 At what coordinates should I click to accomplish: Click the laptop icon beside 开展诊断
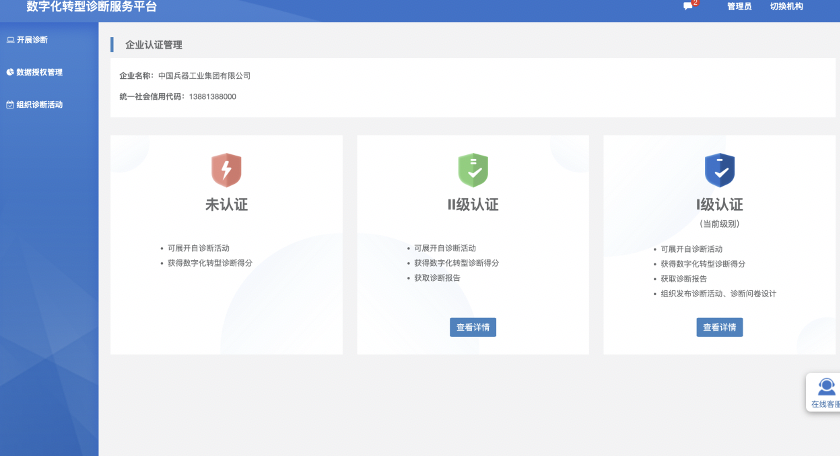pos(10,40)
